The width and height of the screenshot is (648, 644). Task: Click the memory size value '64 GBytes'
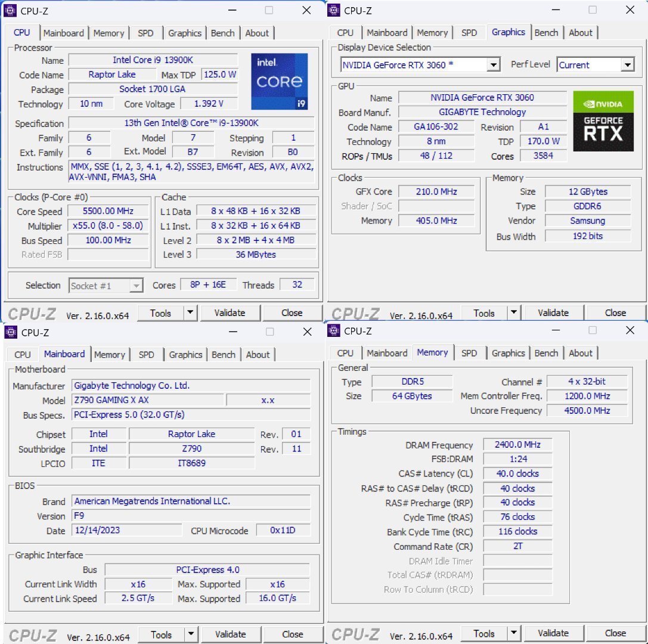pos(412,395)
